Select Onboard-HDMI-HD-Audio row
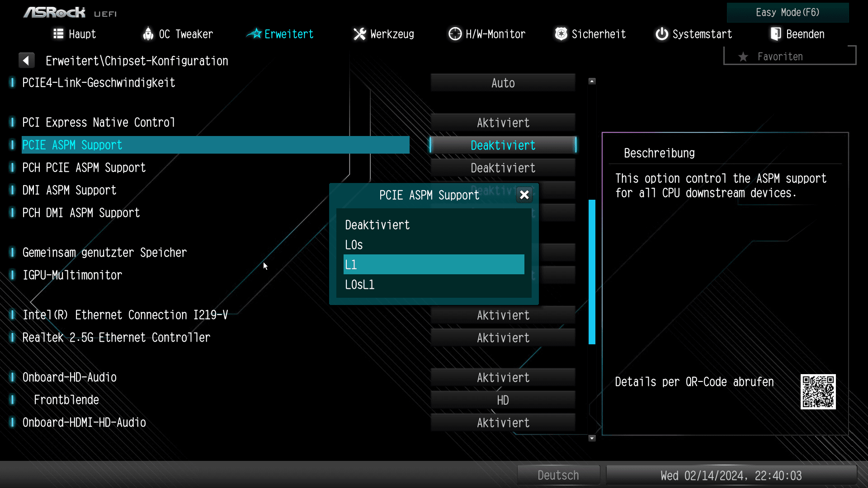This screenshot has height=488, width=868. pyautogui.click(x=216, y=422)
